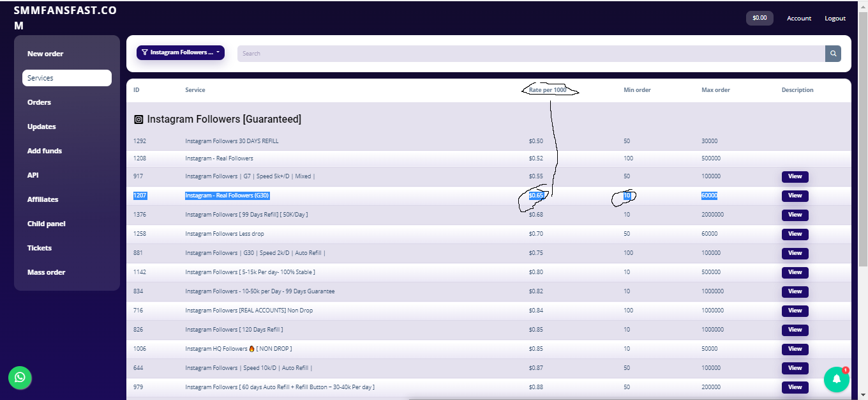The height and width of the screenshot is (400, 868).
Task: Click 'Instagram HQ Followers [ NON DROP ]'
Action: [239, 349]
